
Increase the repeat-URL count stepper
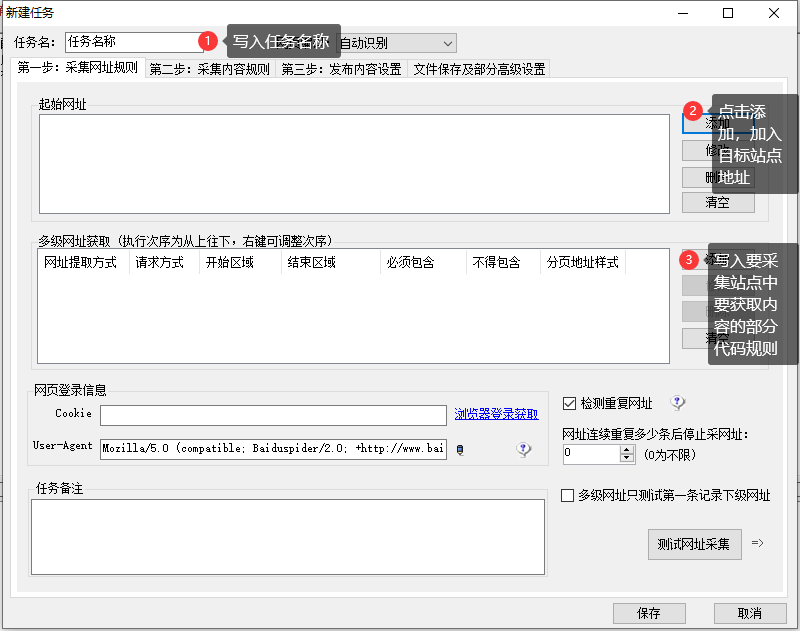tap(627, 449)
